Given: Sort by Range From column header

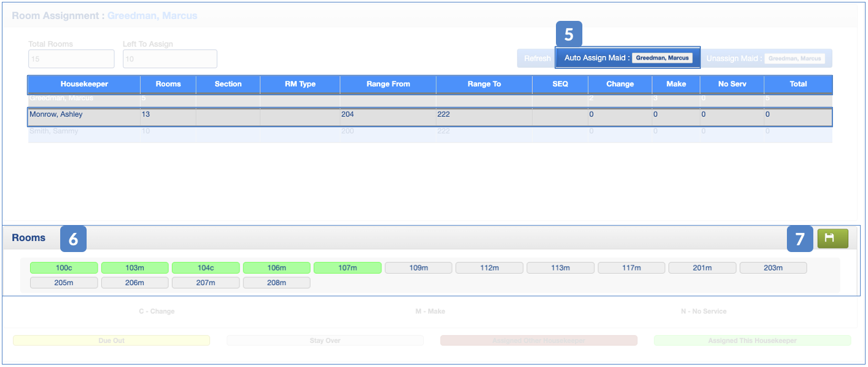Looking at the screenshot, I should [x=388, y=84].
